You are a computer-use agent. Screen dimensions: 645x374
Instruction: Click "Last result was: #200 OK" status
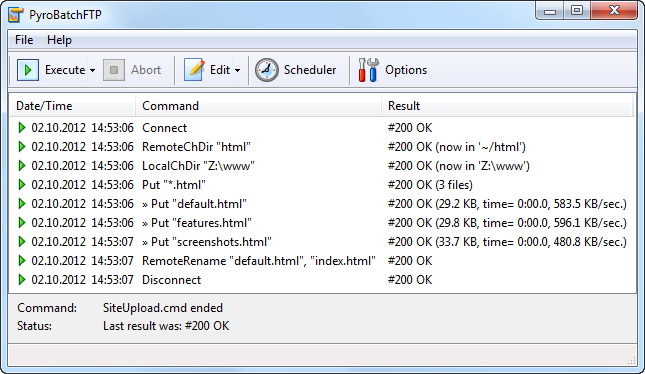click(x=166, y=326)
